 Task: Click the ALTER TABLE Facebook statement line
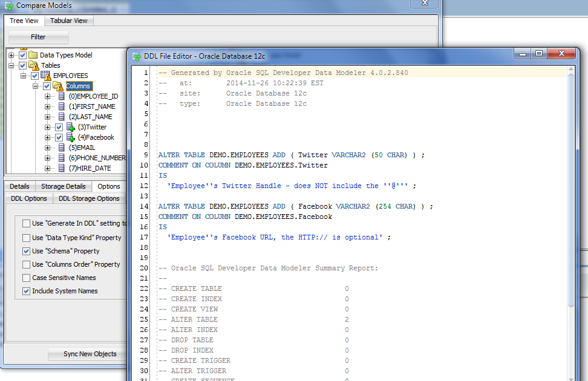click(x=295, y=206)
